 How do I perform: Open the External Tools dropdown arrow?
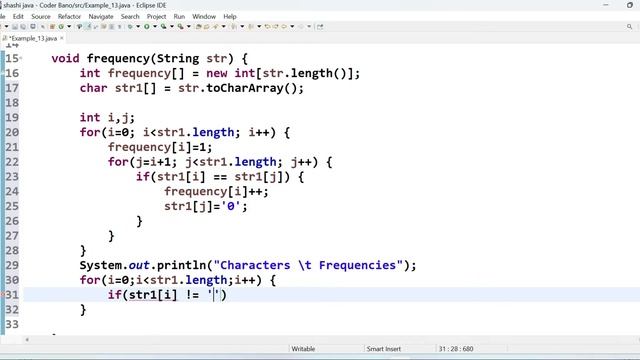tap(189, 27)
